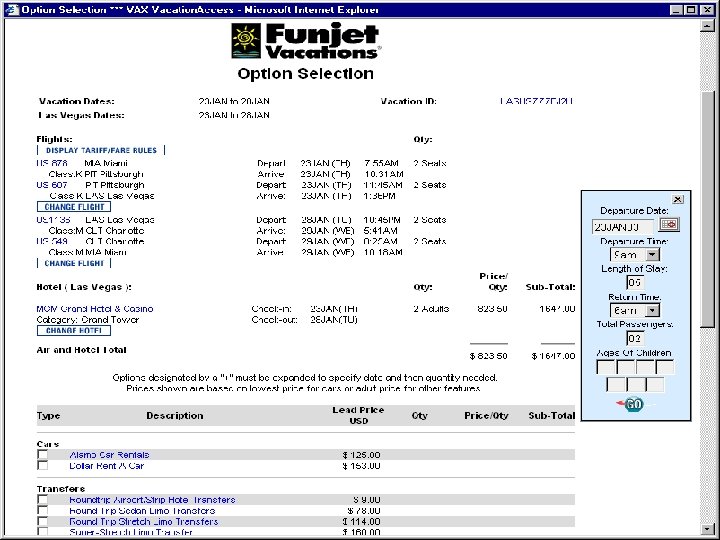This screenshot has width=720, height=540.
Task: Click the Length of Stay field
Action: tap(635, 282)
